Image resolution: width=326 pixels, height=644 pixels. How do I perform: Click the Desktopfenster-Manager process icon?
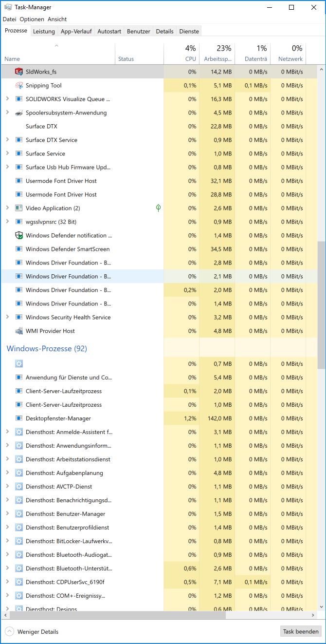pyautogui.click(x=19, y=418)
